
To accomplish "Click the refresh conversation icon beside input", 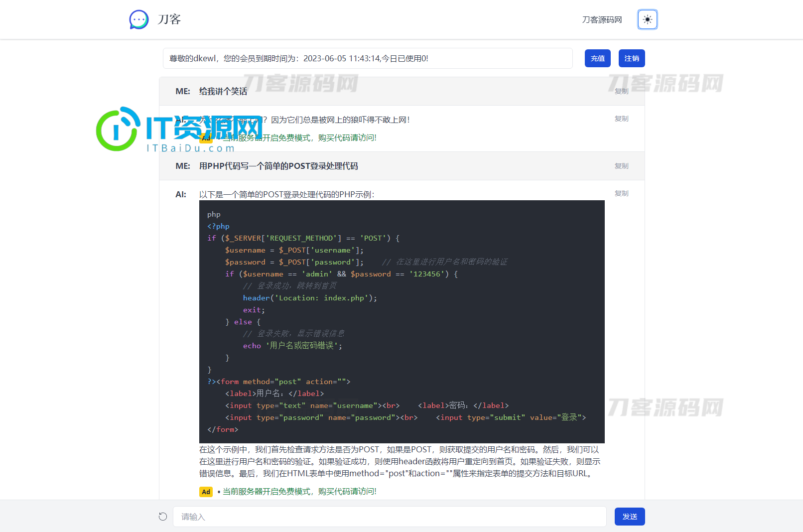I will tap(163, 517).
